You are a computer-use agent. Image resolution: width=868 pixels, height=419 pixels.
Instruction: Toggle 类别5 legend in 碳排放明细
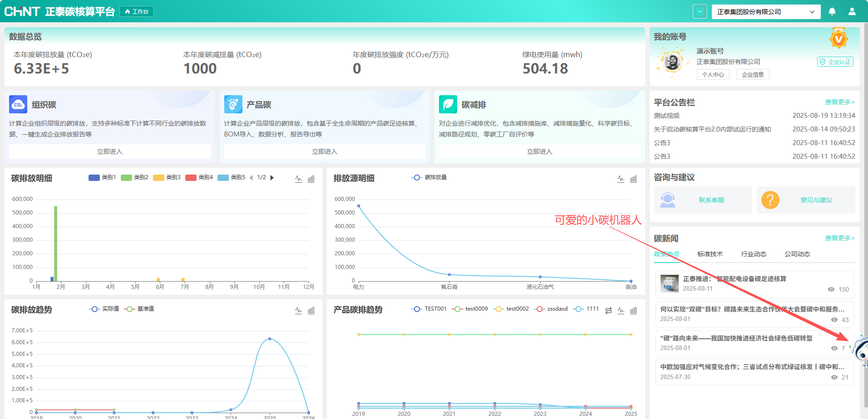pyautogui.click(x=231, y=177)
